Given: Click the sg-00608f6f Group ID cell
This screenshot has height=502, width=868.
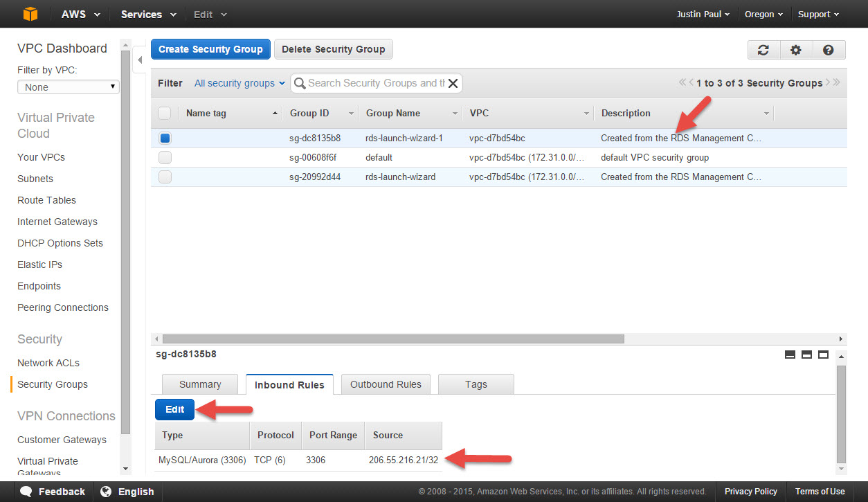Looking at the screenshot, I should point(313,157).
